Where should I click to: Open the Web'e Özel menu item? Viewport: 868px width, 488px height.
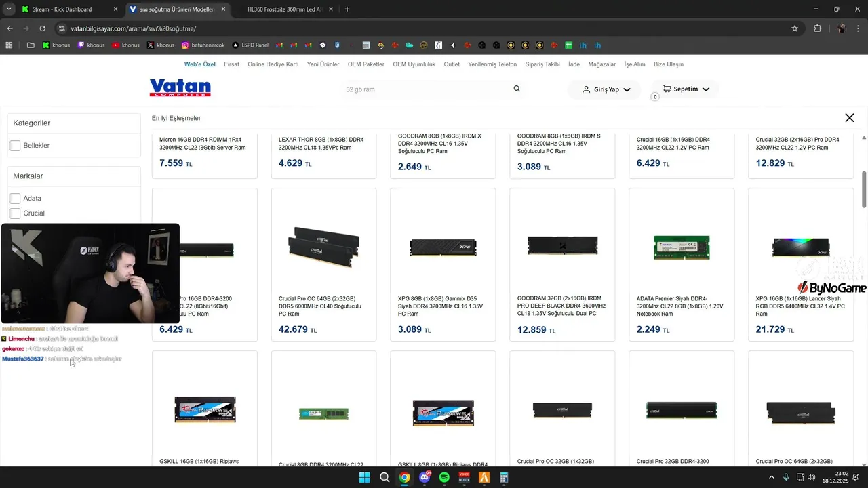(x=200, y=64)
